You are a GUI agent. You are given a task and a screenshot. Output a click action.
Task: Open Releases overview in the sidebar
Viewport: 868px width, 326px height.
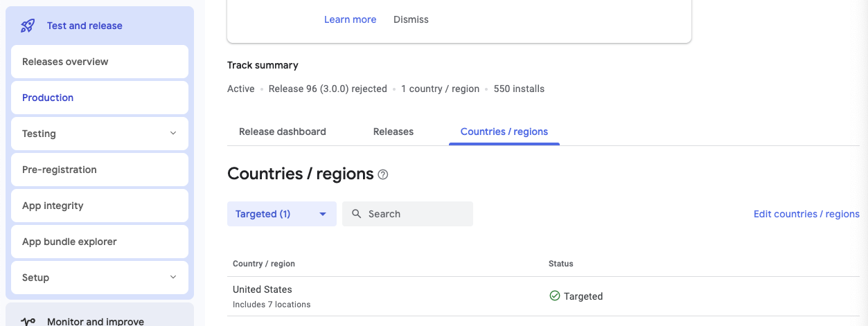coord(100,62)
